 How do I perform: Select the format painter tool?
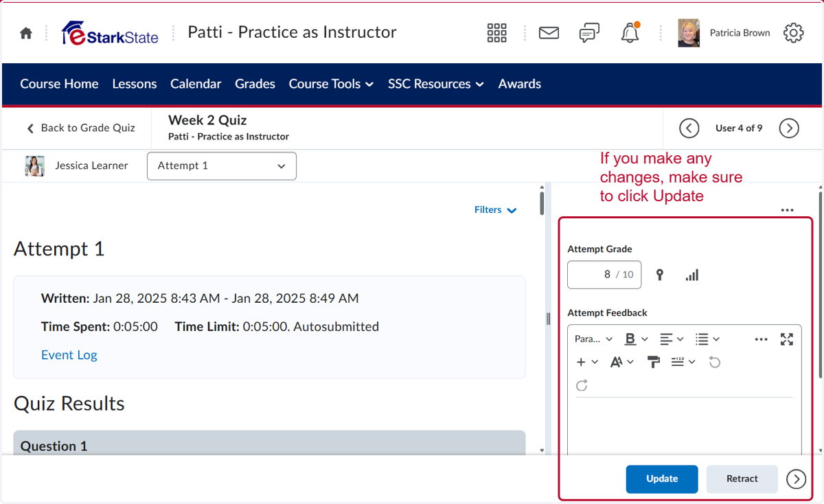coord(654,362)
